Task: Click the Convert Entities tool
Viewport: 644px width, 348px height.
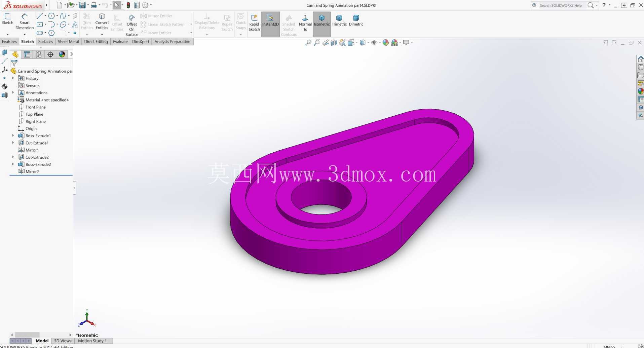Action: click(x=102, y=22)
